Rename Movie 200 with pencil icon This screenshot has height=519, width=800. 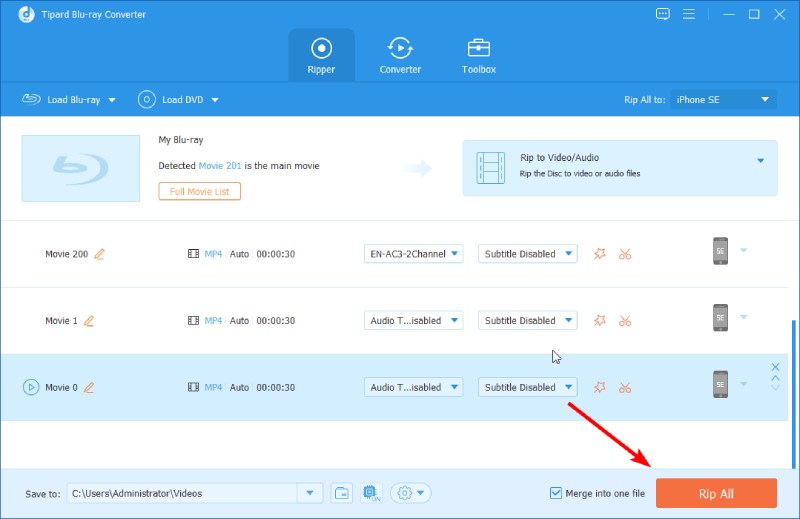click(99, 254)
